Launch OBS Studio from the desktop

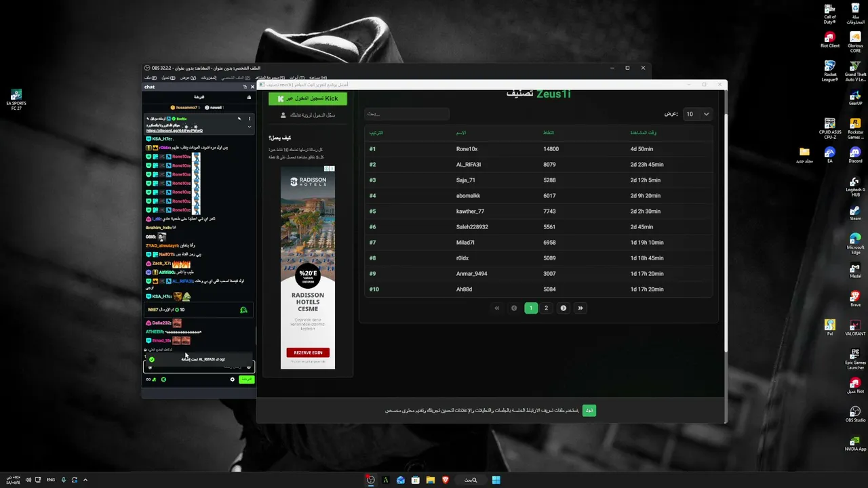point(855,414)
